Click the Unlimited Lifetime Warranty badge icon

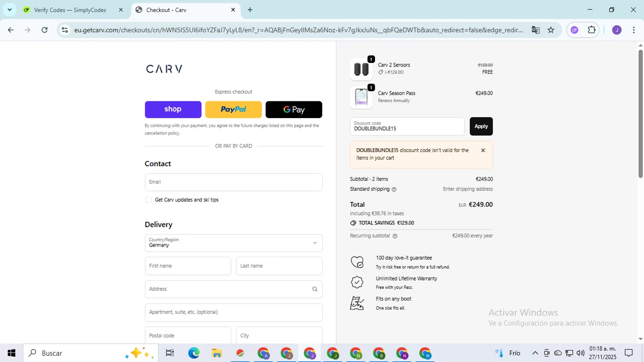coord(357,282)
